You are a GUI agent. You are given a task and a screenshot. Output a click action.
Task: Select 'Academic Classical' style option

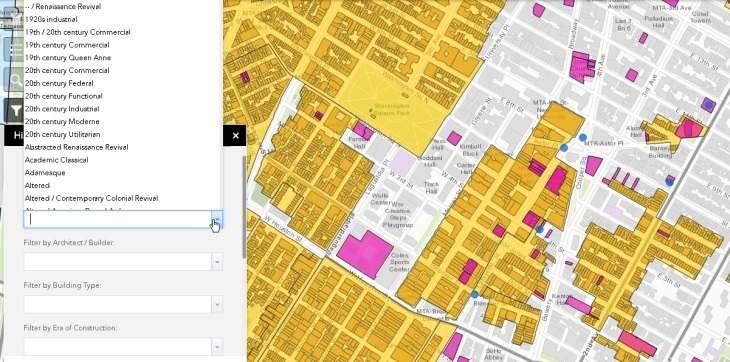click(56, 160)
